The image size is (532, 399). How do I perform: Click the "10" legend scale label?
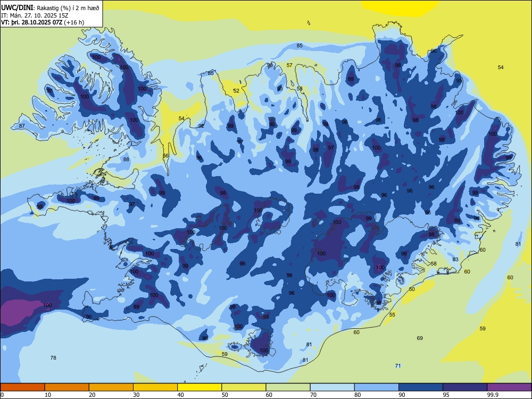tap(48, 395)
